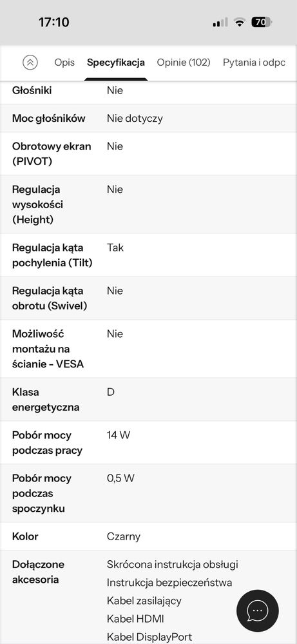Open the Pytania i odpowiedzi tab
The width and height of the screenshot is (297, 644).
tap(254, 63)
